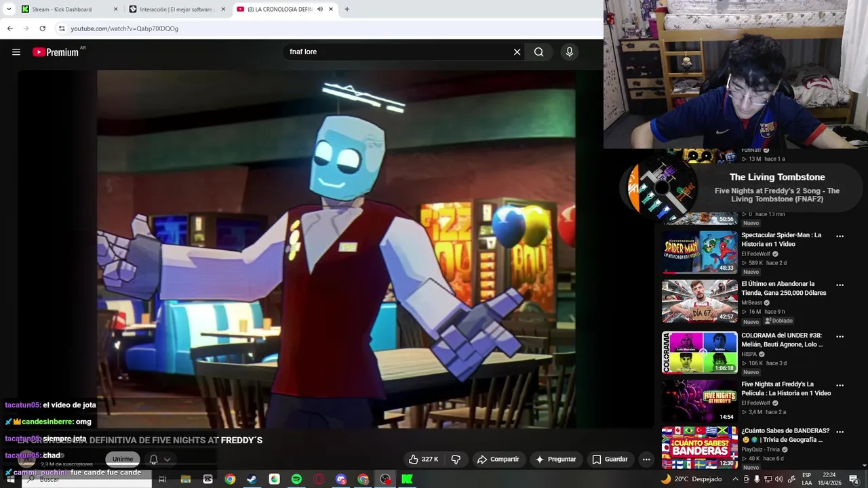
Task: Open a new browser tab
Action: 347,9
